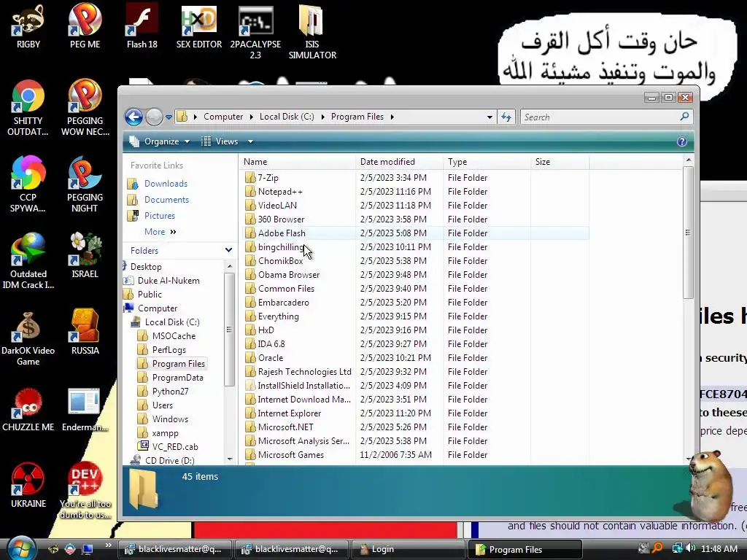Open 2PACALYPSE 2.3 command prompt shortcut
The image size is (747, 560).
[x=255, y=32]
